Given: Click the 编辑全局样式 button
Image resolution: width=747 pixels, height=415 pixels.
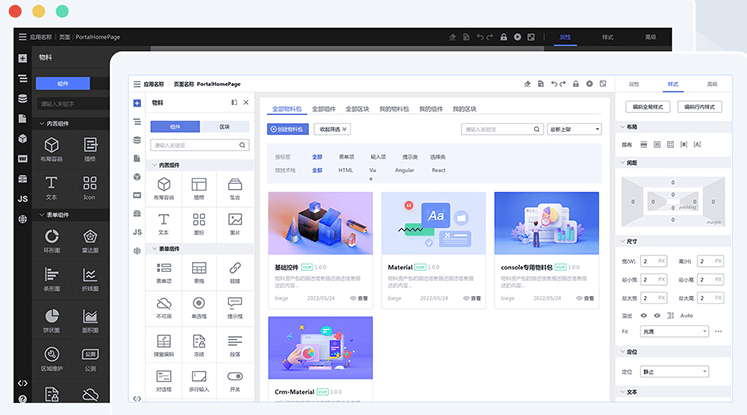Looking at the screenshot, I should (647, 106).
